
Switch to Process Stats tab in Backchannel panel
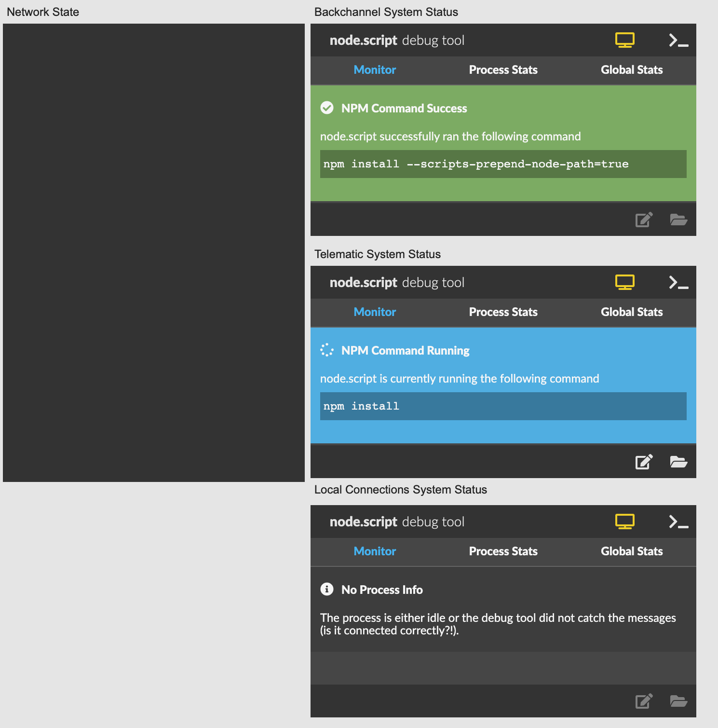(x=503, y=70)
